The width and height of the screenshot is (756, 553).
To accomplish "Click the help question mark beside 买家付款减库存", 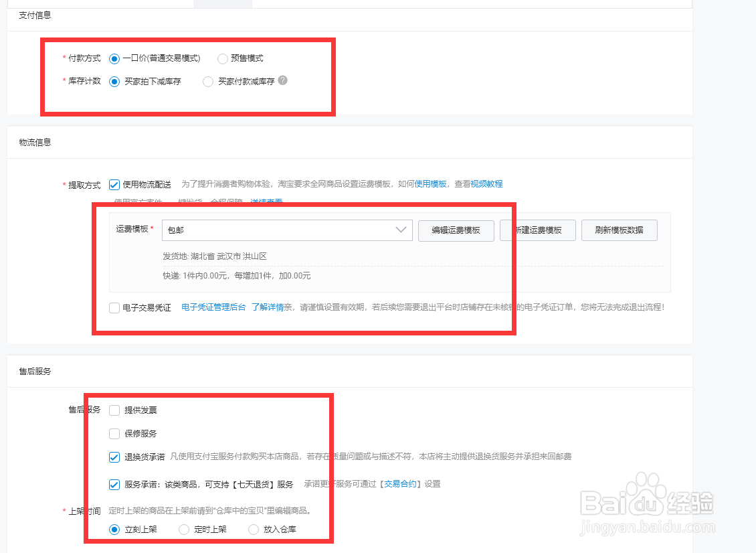I will tap(282, 80).
